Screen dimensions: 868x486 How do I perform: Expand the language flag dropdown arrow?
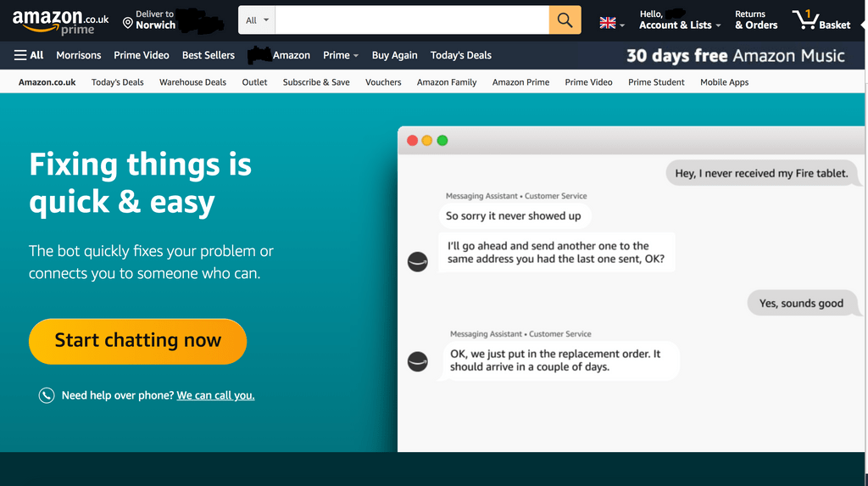click(x=622, y=25)
